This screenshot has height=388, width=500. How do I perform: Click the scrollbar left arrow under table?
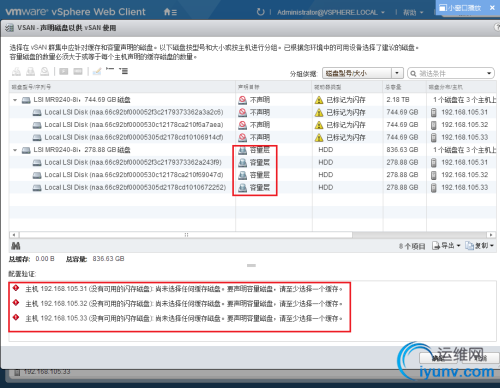click(x=14, y=235)
